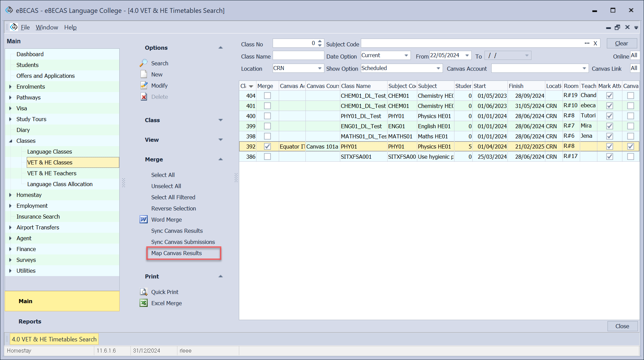Increase Class No with up stepper arrow
The height and width of the screenshot is (360, 644).
(x=320, y=41)
